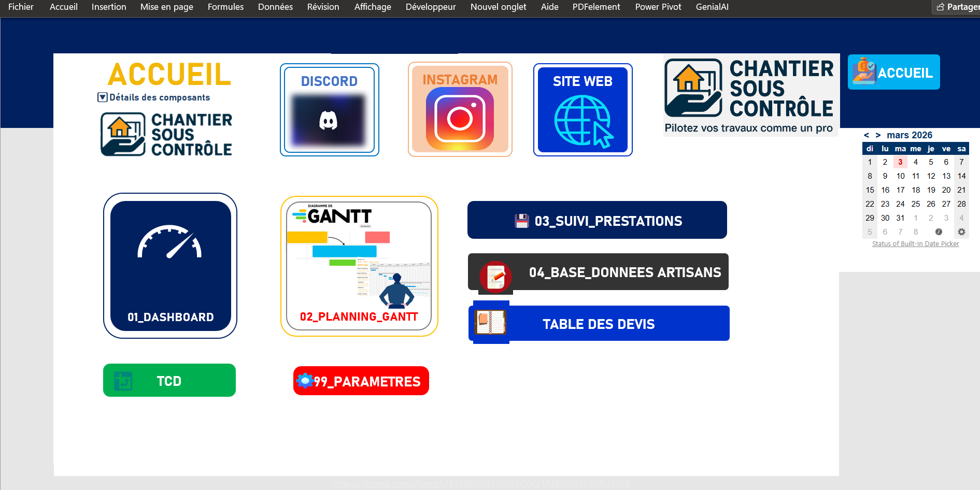
Task: Click the yellow ACCUEIL page title
Action: tap(169, 74)
